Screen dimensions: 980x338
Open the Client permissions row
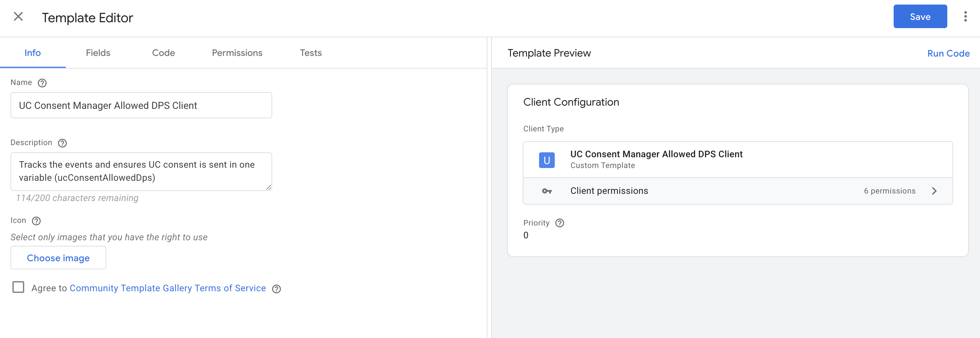(738, 191)
